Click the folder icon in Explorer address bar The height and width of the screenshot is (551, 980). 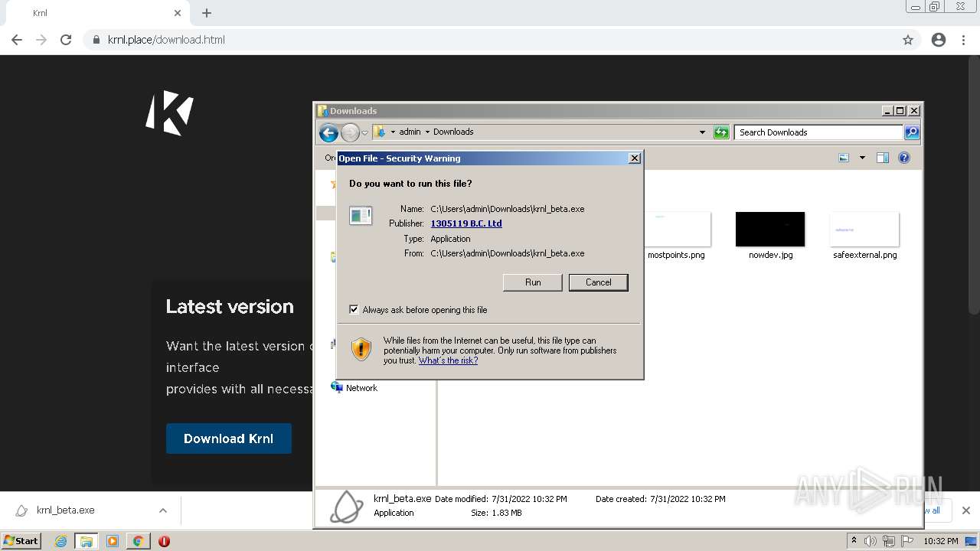coord(380,132)
